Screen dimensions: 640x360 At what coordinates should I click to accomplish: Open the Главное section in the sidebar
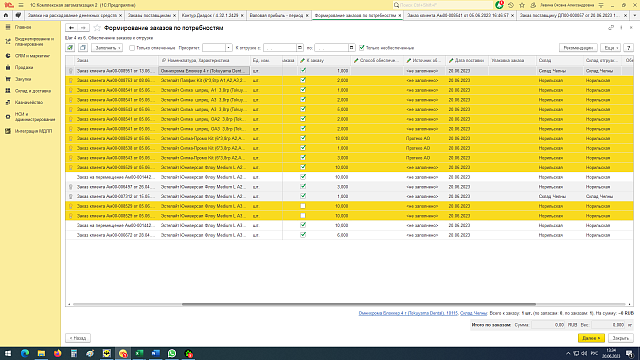click(23, 27)
